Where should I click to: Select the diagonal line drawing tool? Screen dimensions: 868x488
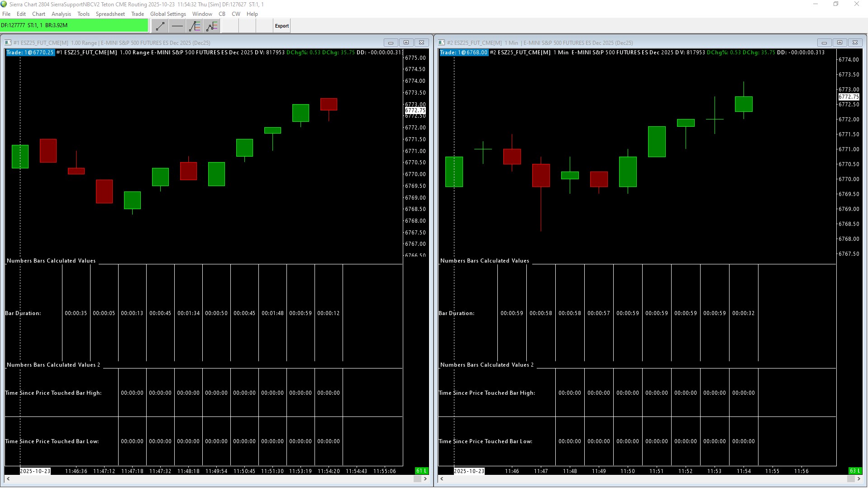point(160,26)
